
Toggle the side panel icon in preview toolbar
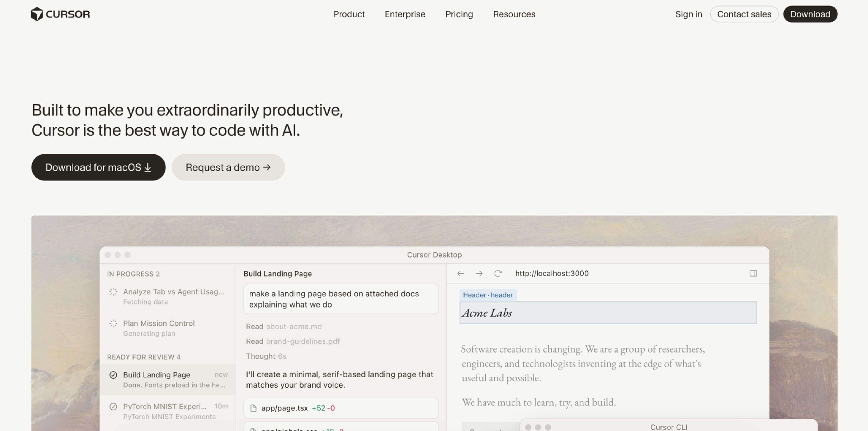(753, 273)
